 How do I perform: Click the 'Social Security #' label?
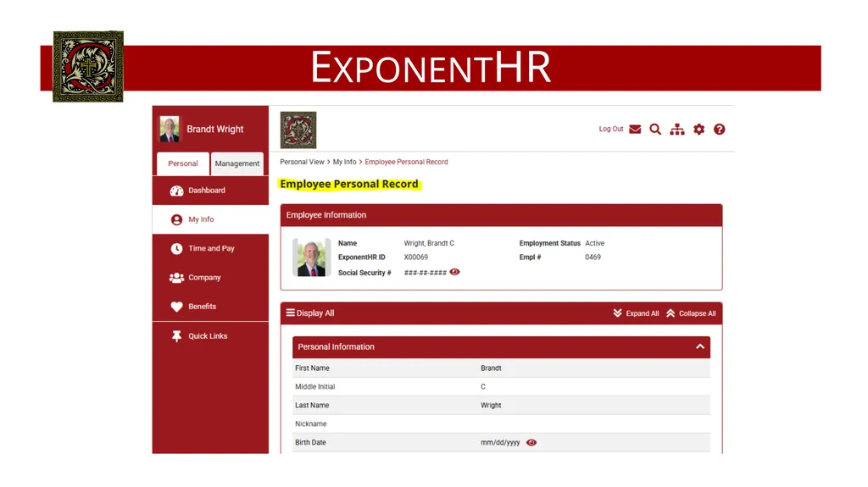click(x=364, y=273)
